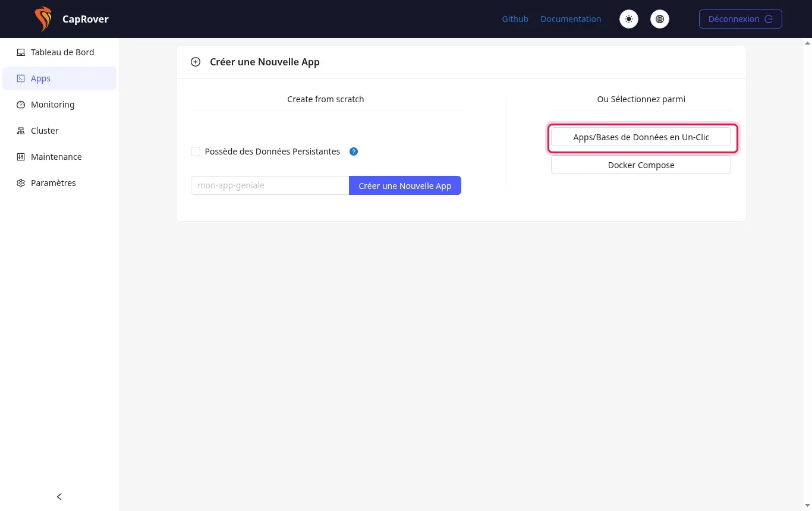The height and width of the screenshot is (511, 812).
Task: Click the Déconnexion logout button
Action: pyautogui.click(x=740, y=19)
